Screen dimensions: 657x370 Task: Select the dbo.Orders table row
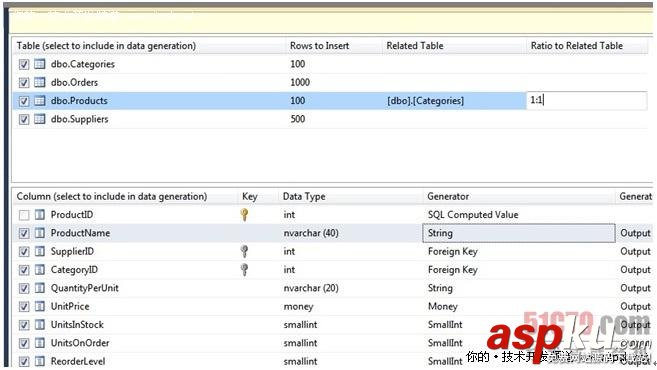(x=330, y=83)
